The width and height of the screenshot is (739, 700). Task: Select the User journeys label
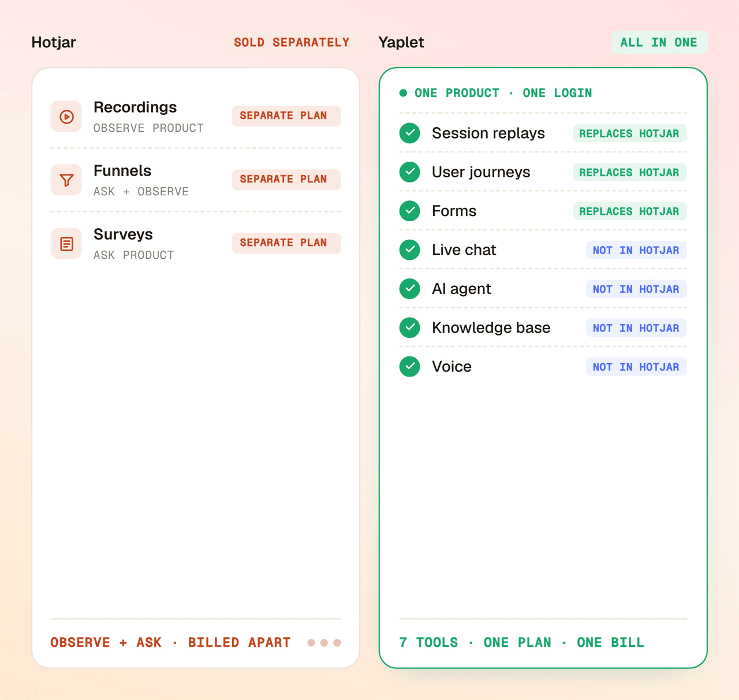pos(481,172)
